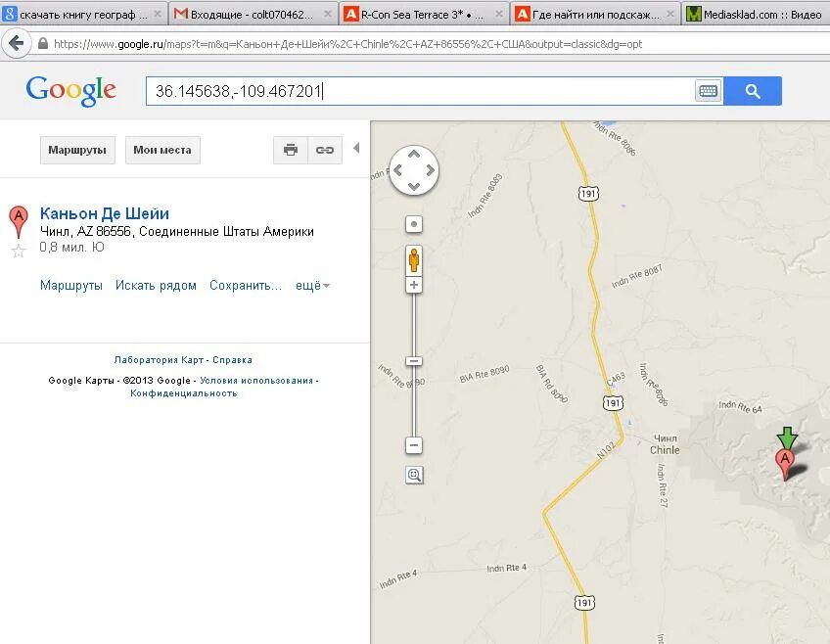Image resolution: width=830 pixels, height=644 pixels.
Task: Select the Street View pegman icon
Action: [413, 259]
